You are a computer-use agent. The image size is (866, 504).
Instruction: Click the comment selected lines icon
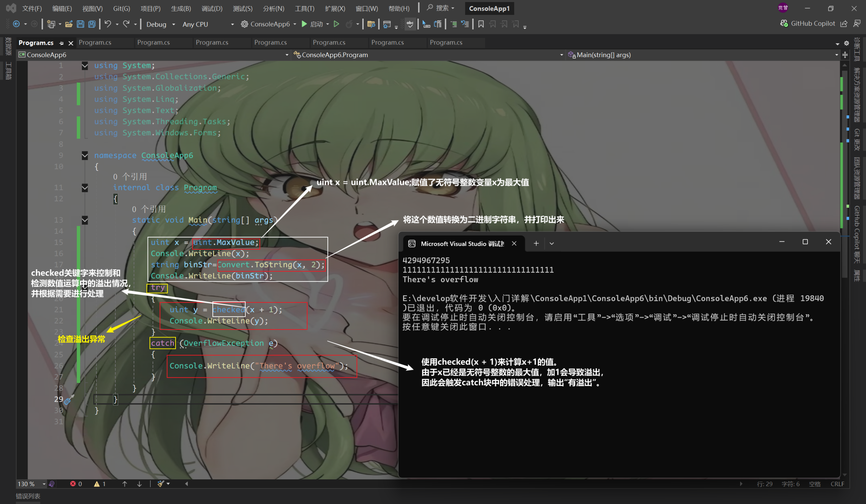(454, 24)
